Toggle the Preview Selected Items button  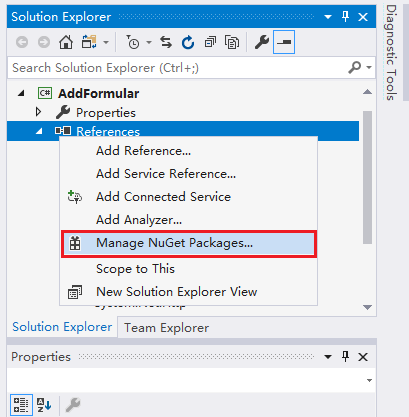pos(284,42)
